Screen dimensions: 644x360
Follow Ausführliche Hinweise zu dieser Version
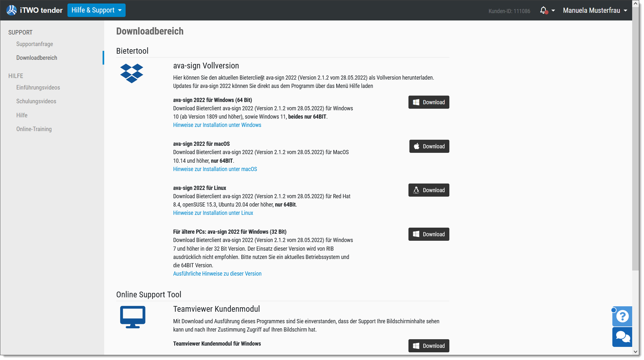click(x=217, y=273)
